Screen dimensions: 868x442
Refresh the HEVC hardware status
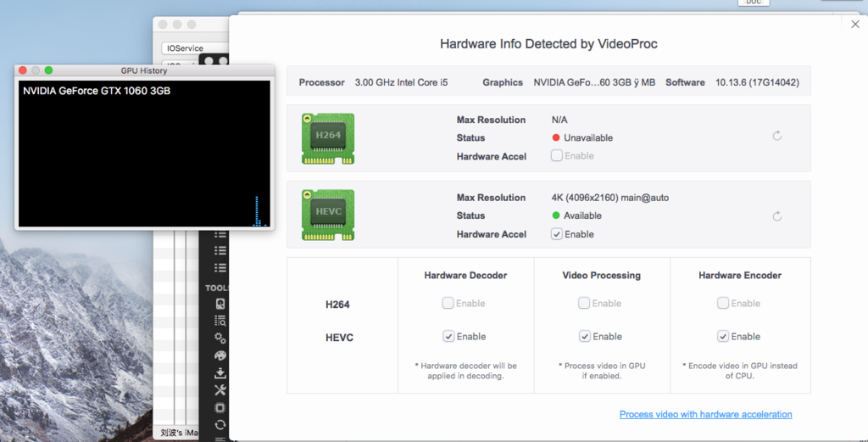(776, 216)
